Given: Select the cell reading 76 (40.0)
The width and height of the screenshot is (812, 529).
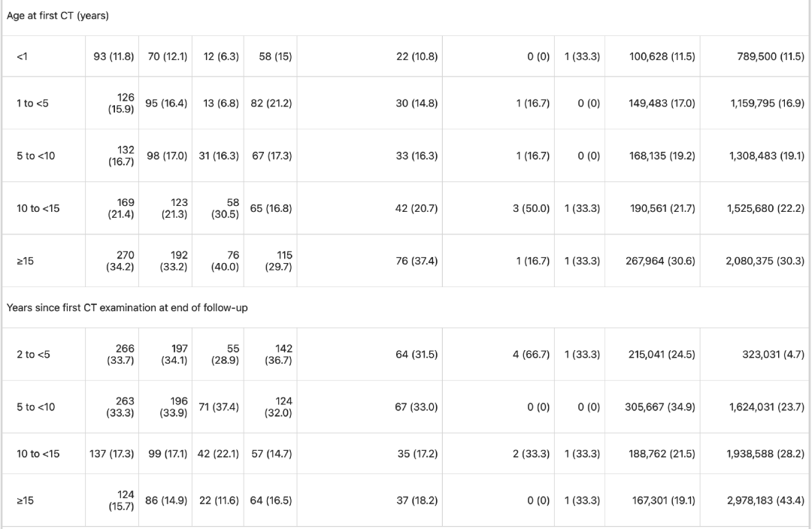Looking at the screenshot, I should click(225, 261).
